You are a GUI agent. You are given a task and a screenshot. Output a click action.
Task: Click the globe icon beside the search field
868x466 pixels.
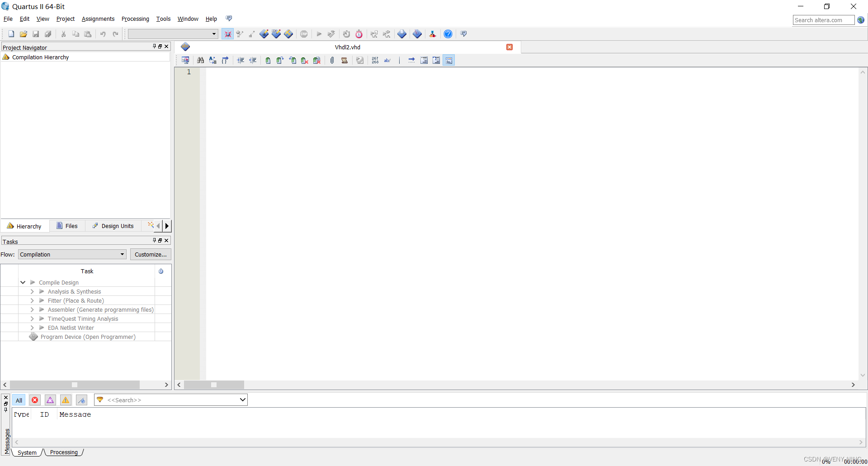click(x=861, y=20)
